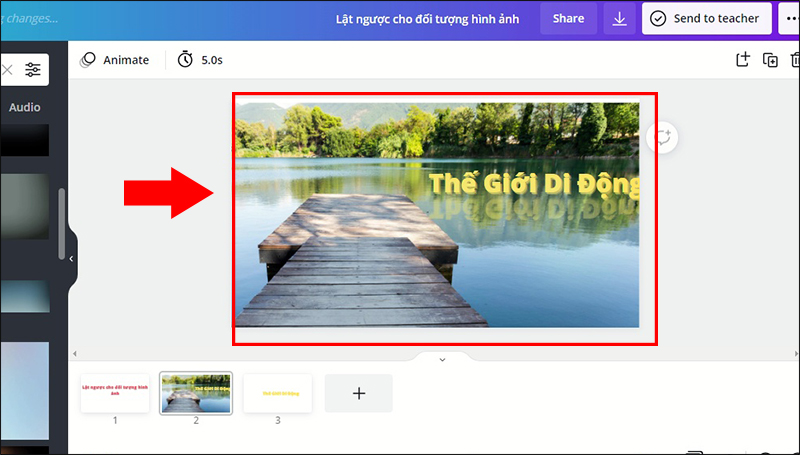The image size is (800, 455).
Task: Hide page thumbnails with the chevron
Action: click(x=442, y=360)
